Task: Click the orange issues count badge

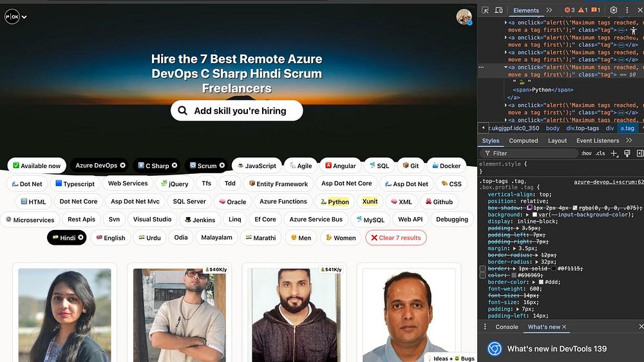Action: [x=596, y=10]
